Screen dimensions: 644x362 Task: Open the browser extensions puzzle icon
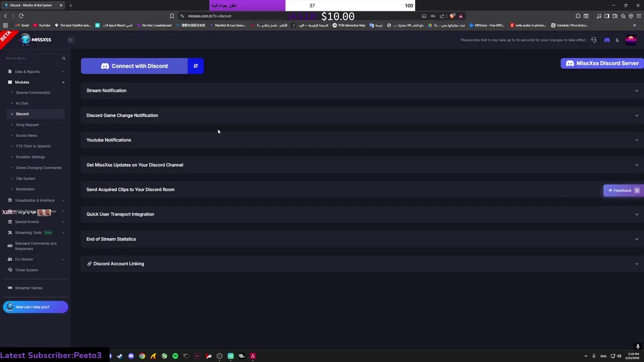coord(578,16)
